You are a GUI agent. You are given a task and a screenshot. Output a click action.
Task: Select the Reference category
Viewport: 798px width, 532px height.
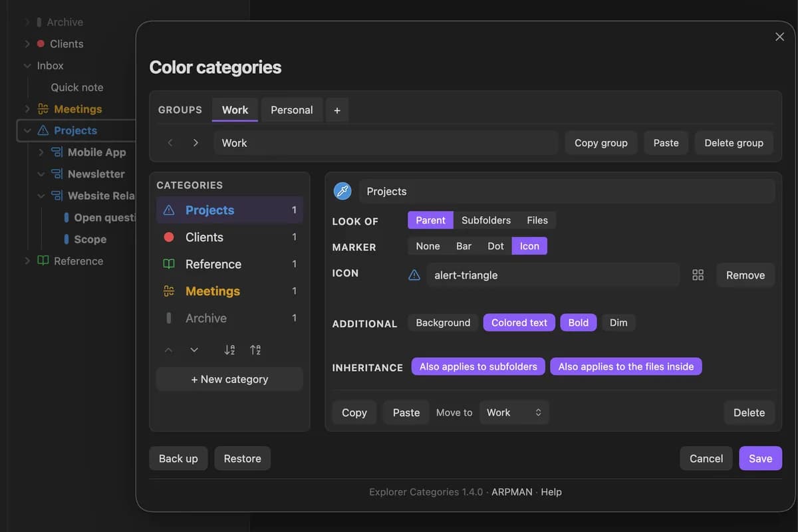(x=229, y=264)
